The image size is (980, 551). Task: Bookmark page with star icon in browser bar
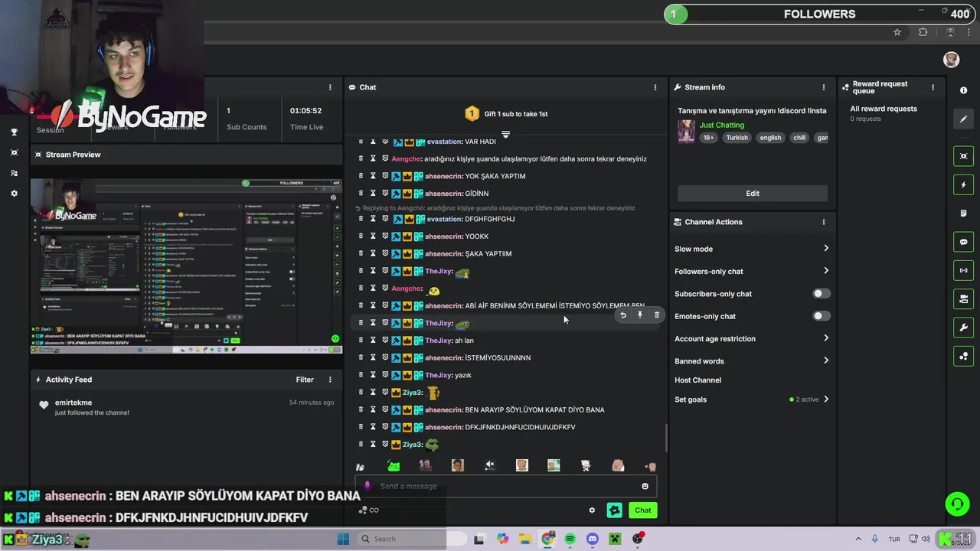click(x=897, y=32)
